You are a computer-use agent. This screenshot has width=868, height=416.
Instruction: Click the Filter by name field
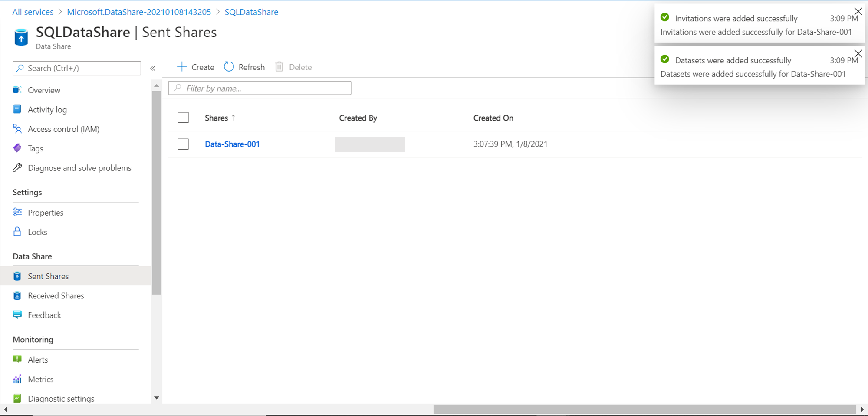click(260, 88)
